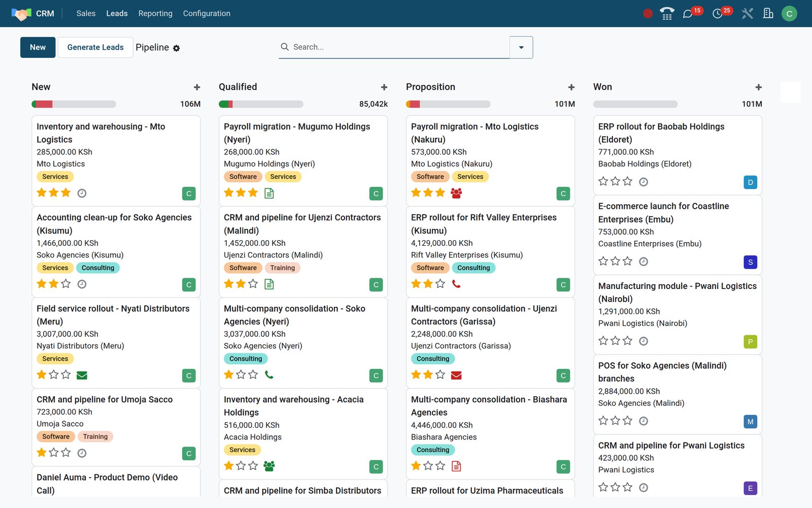Click the S salesperson avatar on the Coastline Enterprises card
The image size is (812, 508).
(750, 262)
